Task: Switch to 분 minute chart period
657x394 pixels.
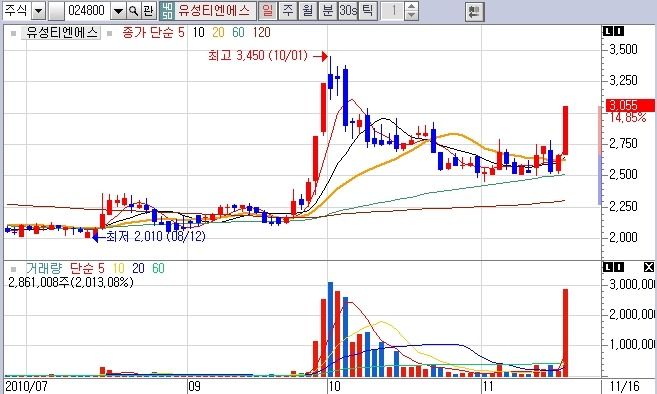Action: pos(327,11)
